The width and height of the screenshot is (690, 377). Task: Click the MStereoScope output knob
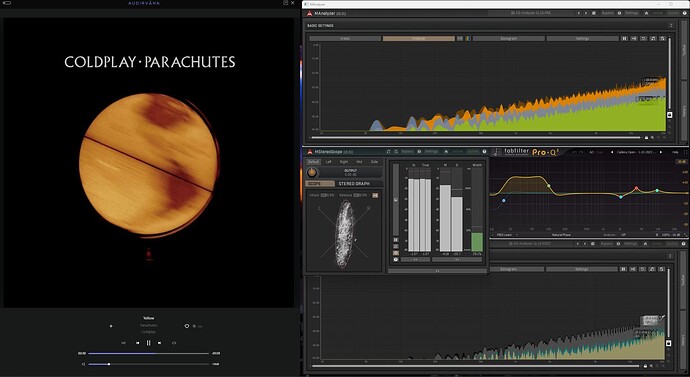point(312,172)
